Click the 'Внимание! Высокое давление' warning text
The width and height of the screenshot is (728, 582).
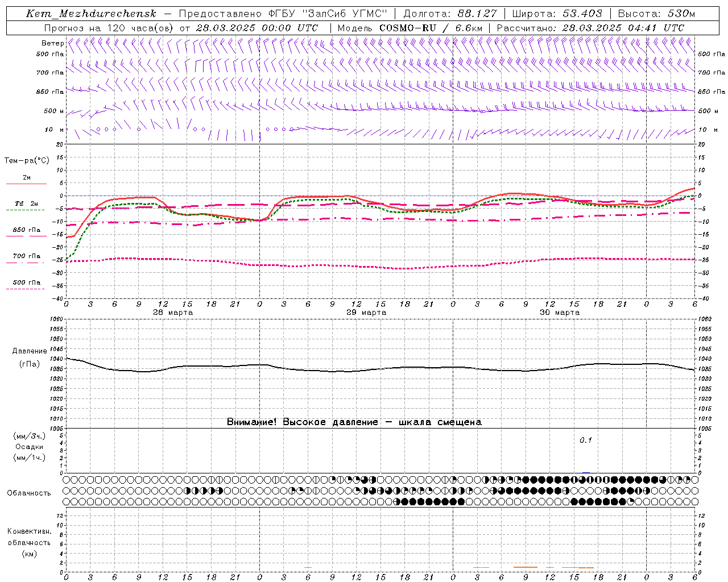(x=303, y=422)
